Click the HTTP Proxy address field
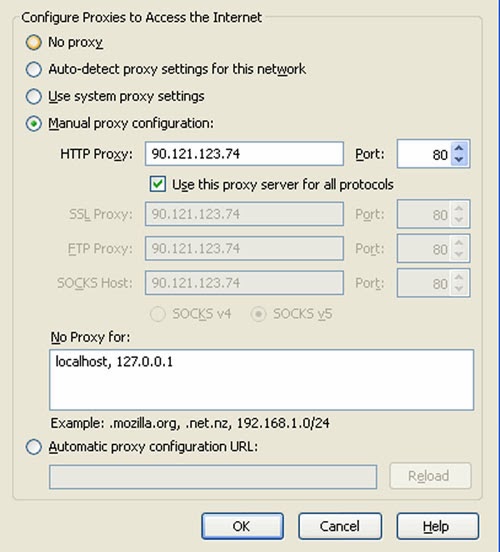This screenshot has height=552, width=500. coord(244,153)
